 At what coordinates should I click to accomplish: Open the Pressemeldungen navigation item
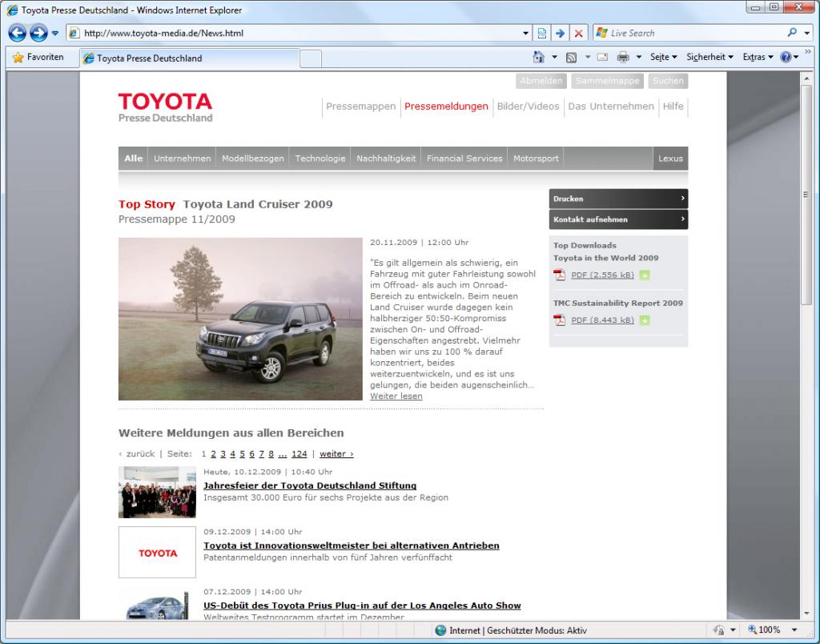(x=446, y=107)
